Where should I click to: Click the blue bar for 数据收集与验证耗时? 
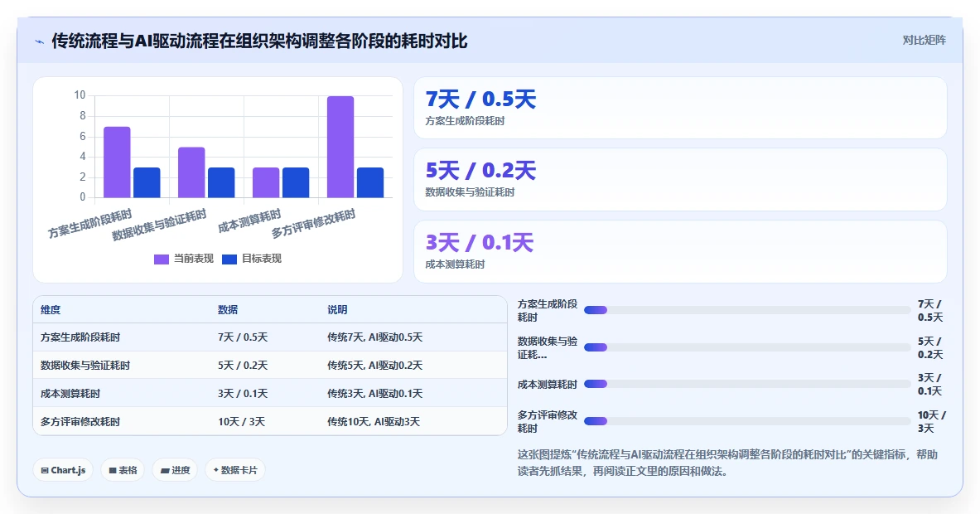[221, 182]
